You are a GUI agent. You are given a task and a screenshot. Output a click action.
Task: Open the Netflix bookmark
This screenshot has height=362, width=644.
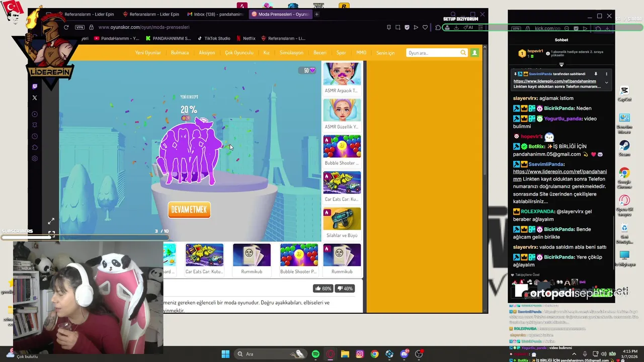coord(246,38)
